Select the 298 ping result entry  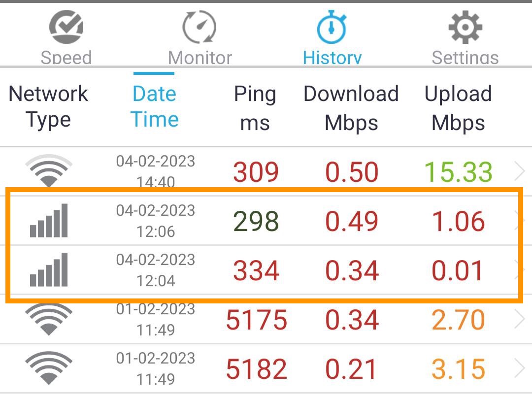(256, 221)
